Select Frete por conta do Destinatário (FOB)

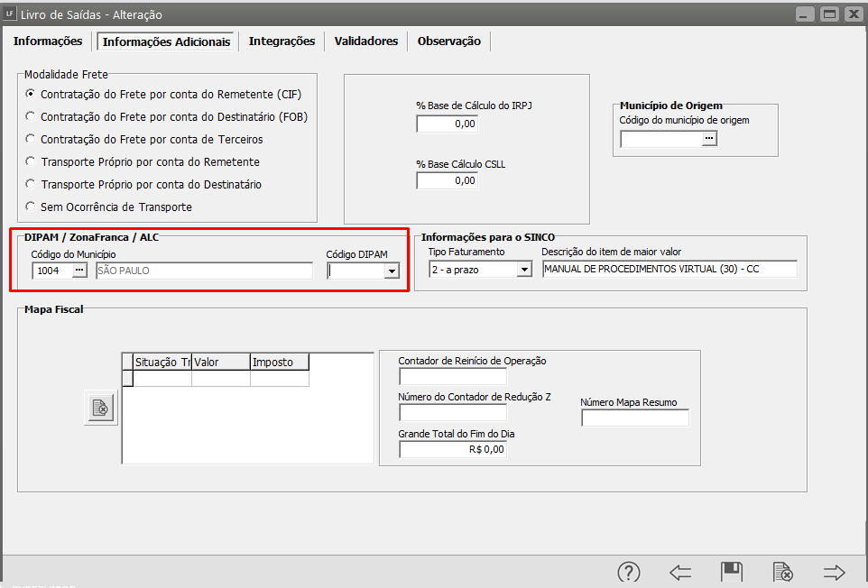32,116
